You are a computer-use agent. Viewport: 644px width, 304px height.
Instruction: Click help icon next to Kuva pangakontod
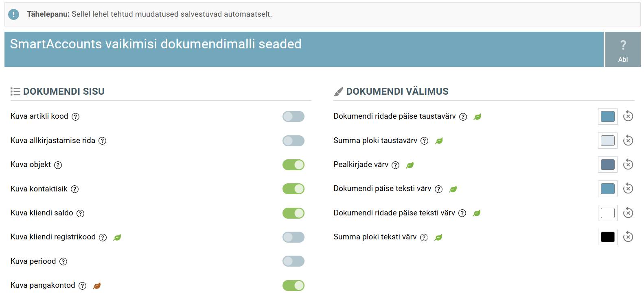pyautogui.click(x=83, y=286)
